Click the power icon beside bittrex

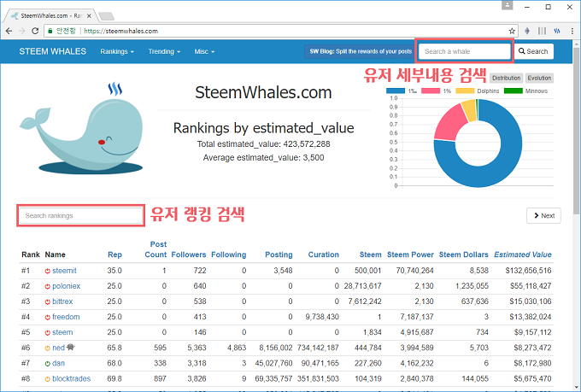(48, 302)
